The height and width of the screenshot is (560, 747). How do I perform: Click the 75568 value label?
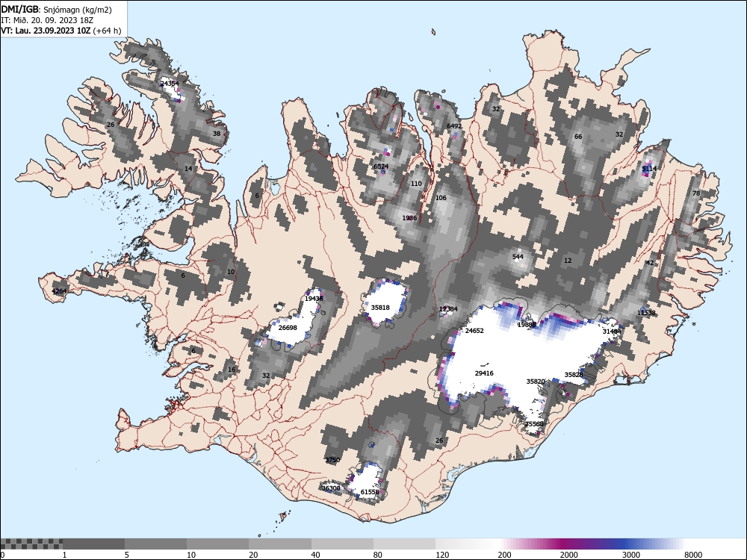pyautogui.click(x=534, y=424)
